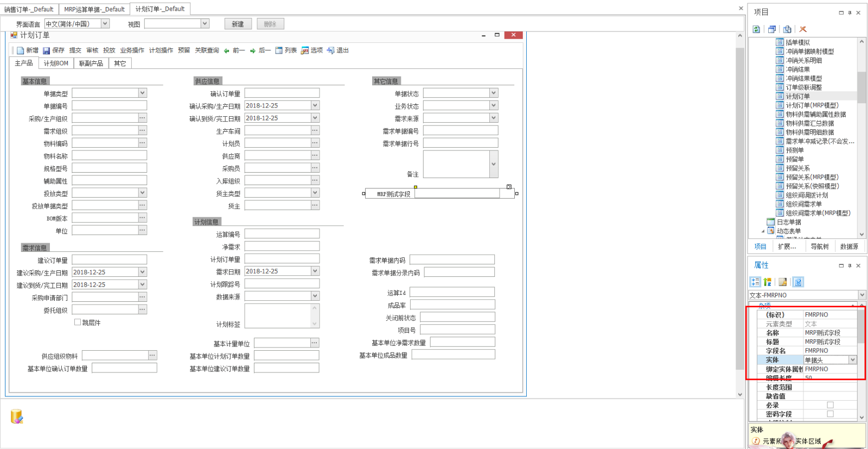Screen dimensions: 868x449
Task: Click the refresh icon in 项目 panel
Action: coord(756,29)
